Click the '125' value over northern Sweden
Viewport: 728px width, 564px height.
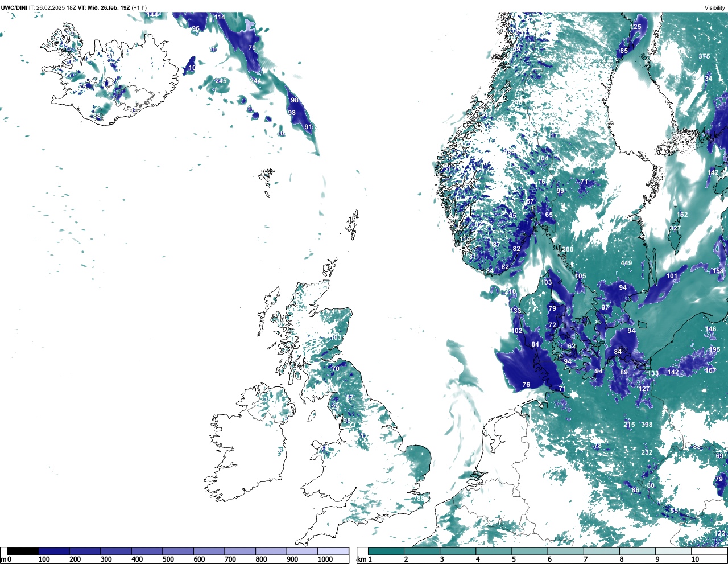[636, 27]
